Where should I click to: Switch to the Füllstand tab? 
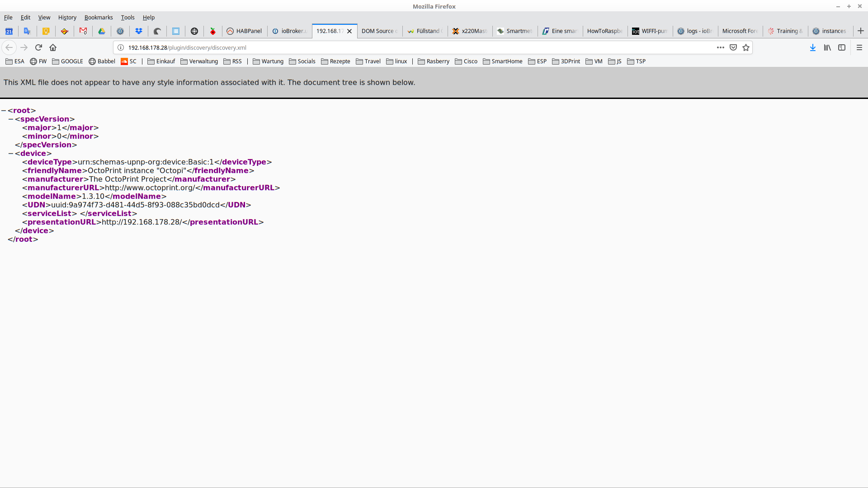pyautogui.click(x=425, y=31)
